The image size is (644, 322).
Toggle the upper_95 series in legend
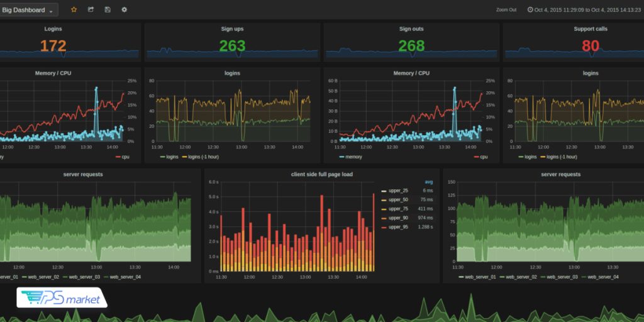[398, 227]
